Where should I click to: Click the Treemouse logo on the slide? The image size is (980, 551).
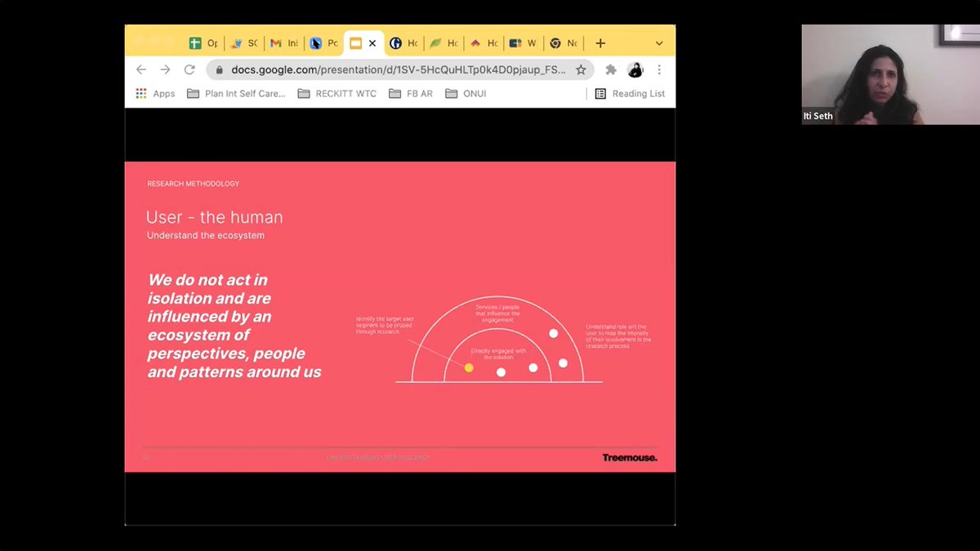point(630,458)
